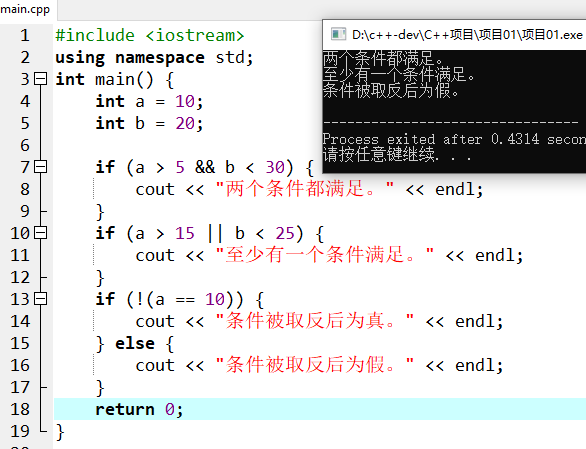Click console prompt 请按任意键继续
This screenshot has width=586, height=449.
[x=397, y=154]
